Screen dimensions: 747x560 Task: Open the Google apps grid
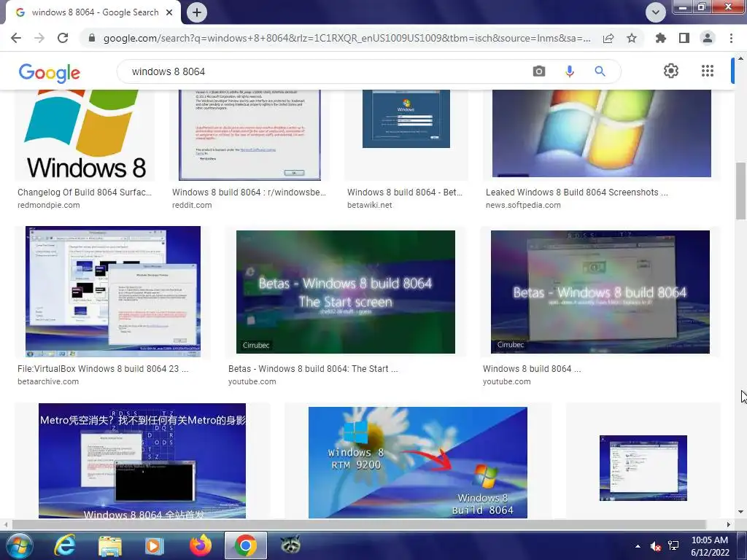[x=708, y=71]
